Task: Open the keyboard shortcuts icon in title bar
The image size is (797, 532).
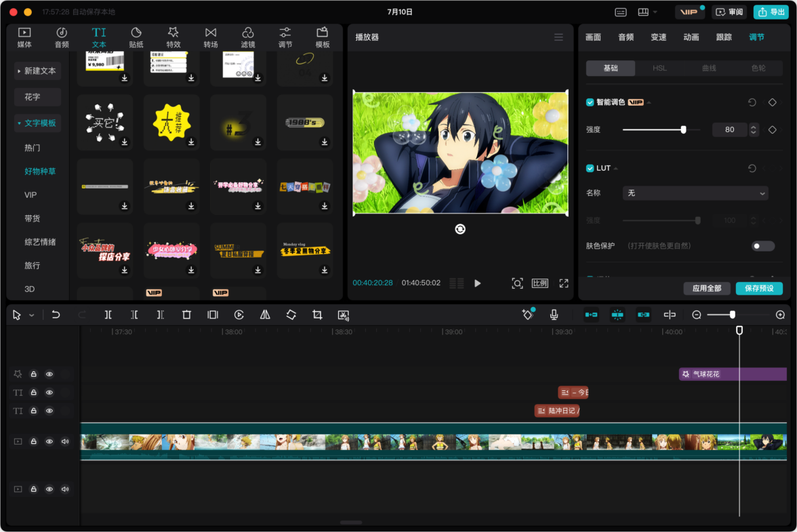Action: pyautogui.click(x=621, y=12)
